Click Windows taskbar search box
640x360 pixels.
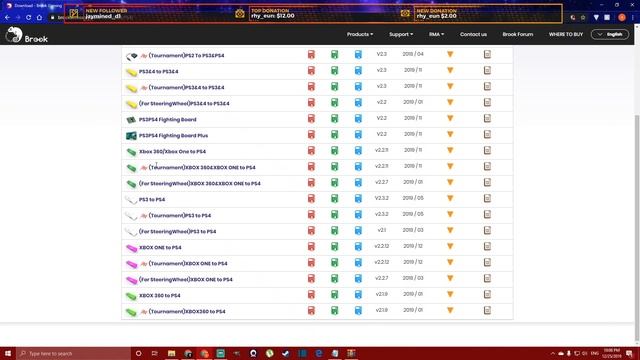pos(73,353)
